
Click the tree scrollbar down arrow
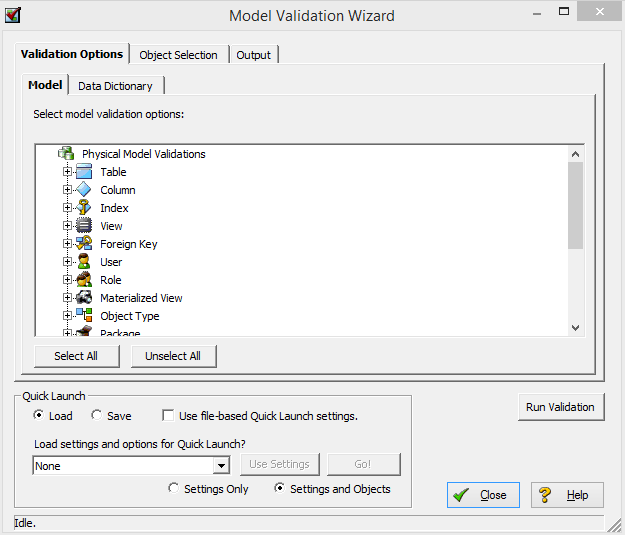(x=575, y=328)
